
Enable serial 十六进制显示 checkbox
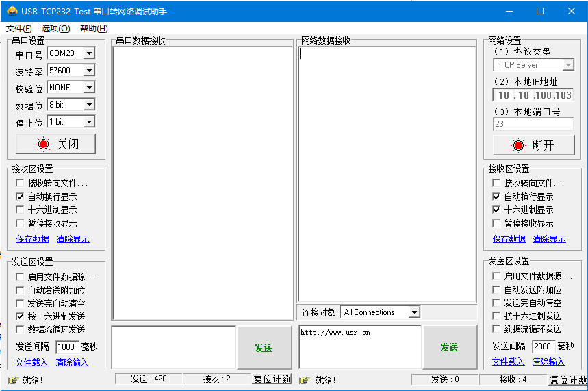[x=20, y=210]
